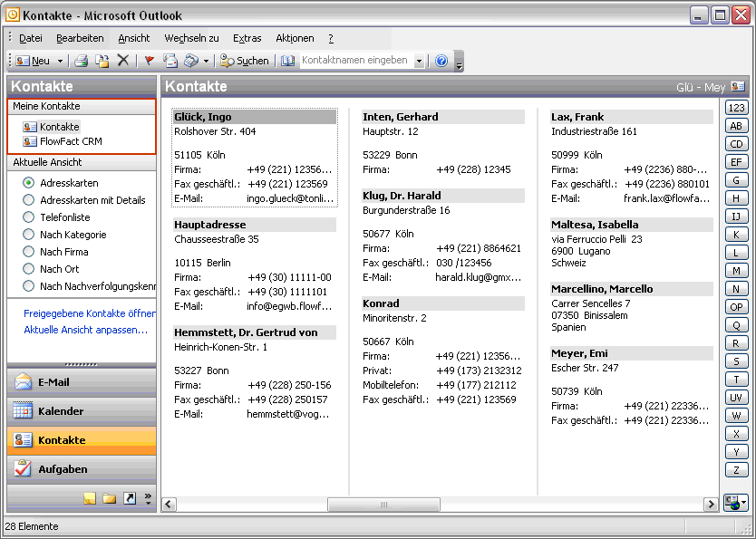The height and width of the screenshot is (539, 756).
Task: Open the configure buttons chevron
Action: tap(148, 498)
